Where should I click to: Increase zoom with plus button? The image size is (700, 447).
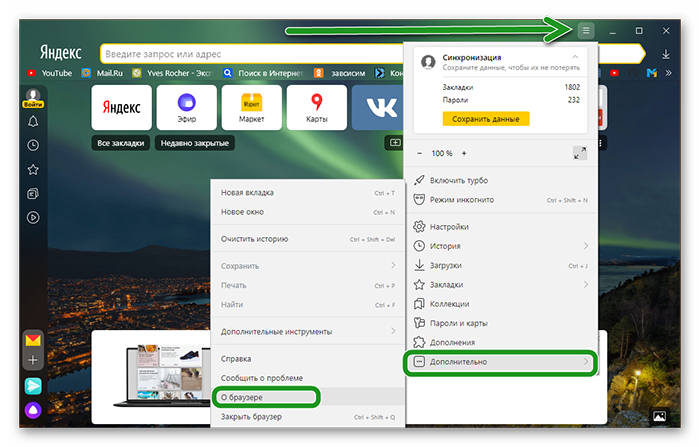(464, 153)
